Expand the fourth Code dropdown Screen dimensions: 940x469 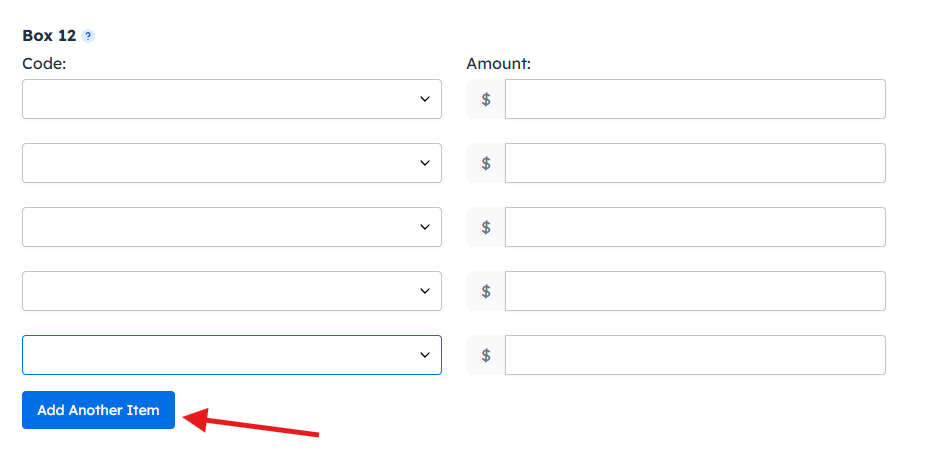[x=231, y=291]
